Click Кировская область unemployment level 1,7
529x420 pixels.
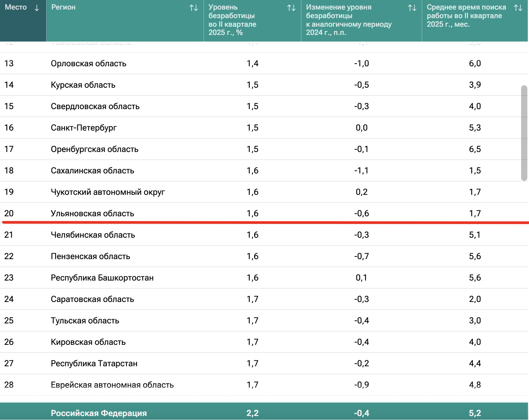click(252, 342)
